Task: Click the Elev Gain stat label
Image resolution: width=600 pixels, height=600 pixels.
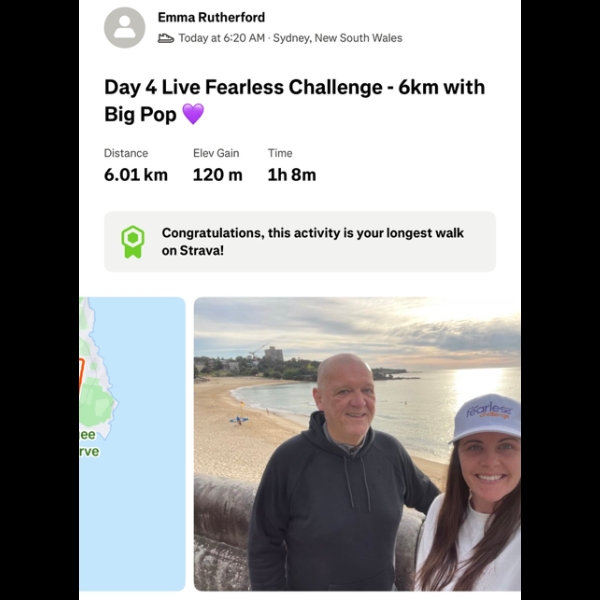Action: 216,153
